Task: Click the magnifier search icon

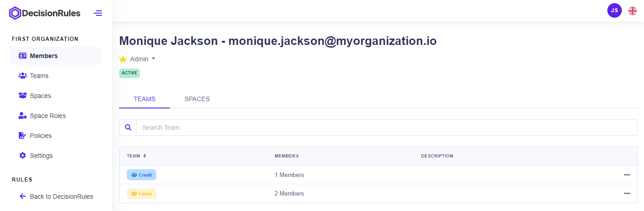Action: (128, 128)
